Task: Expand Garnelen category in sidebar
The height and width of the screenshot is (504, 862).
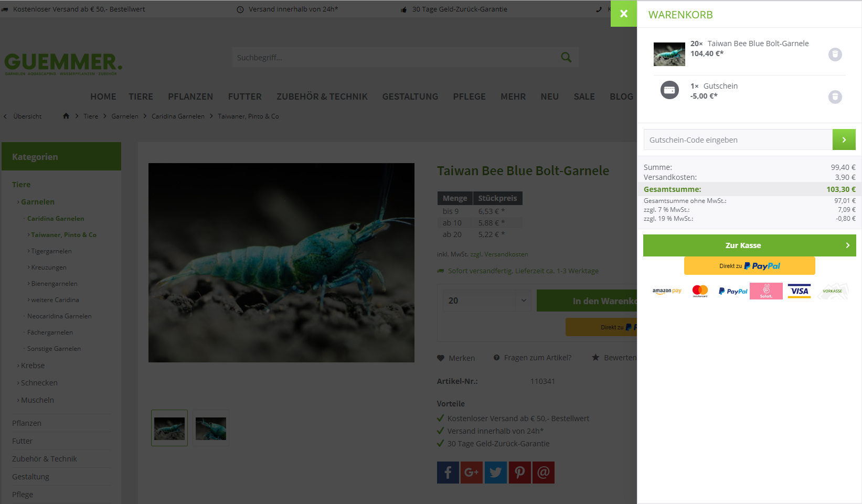Action: [x=37, y=202]
